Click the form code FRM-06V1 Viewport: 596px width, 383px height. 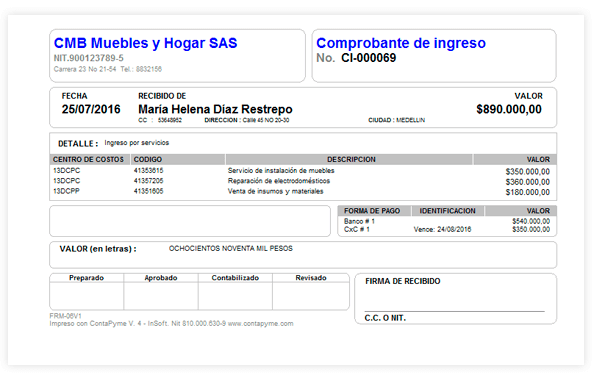click(65, 316)
